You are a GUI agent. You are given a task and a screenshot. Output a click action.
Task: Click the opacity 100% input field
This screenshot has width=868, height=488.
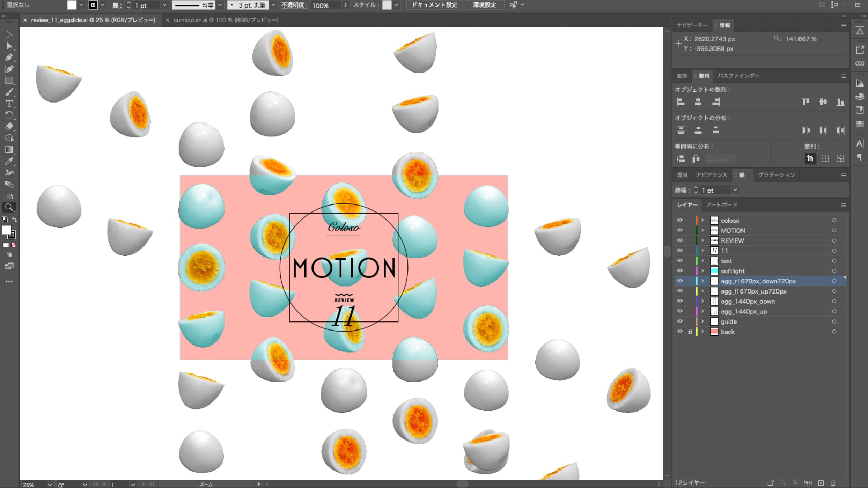[325, 5]
